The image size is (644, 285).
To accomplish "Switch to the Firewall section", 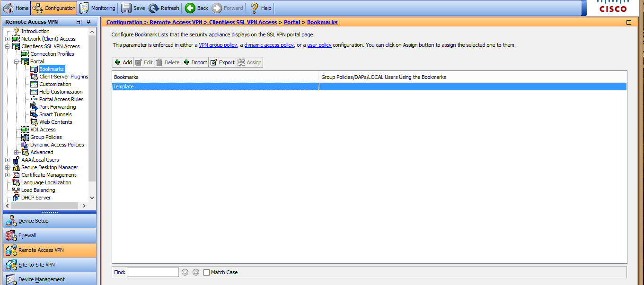I will tap(50, 235).
